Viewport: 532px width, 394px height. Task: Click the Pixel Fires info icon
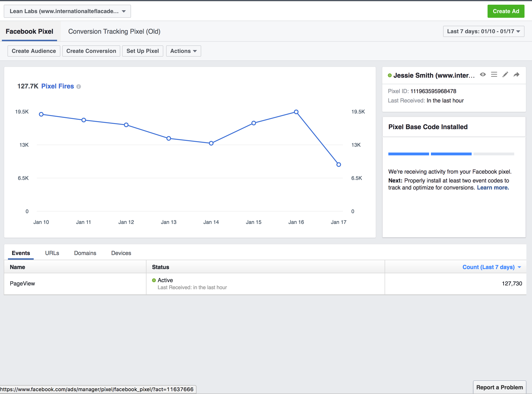coord(79,87)
